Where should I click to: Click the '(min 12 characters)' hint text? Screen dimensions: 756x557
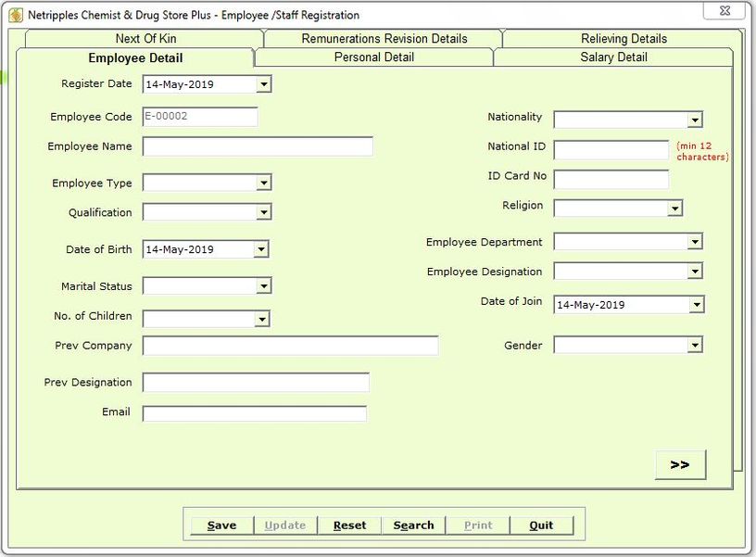pyautogui.click(x=702, y=151)
